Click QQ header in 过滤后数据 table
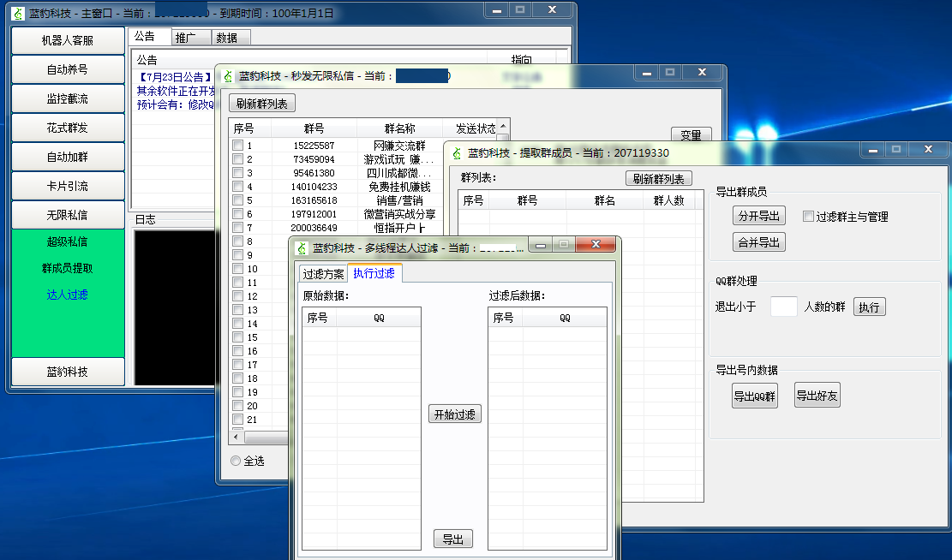This screenshot has width=952, height=560. point(565,318)
